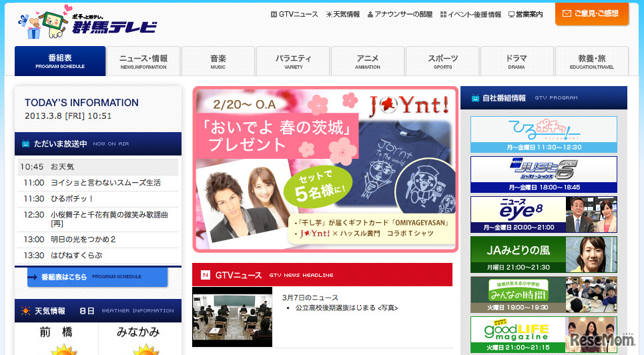Open the ニュース eye8 program banner
The width and height of the screenshot is (644, 355).
point(544,214)
